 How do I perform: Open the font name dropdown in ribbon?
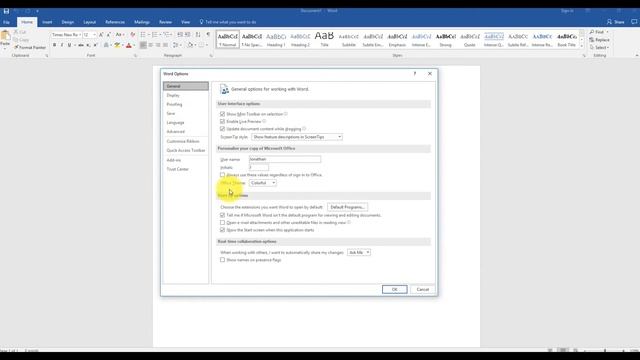click(80, 35)
